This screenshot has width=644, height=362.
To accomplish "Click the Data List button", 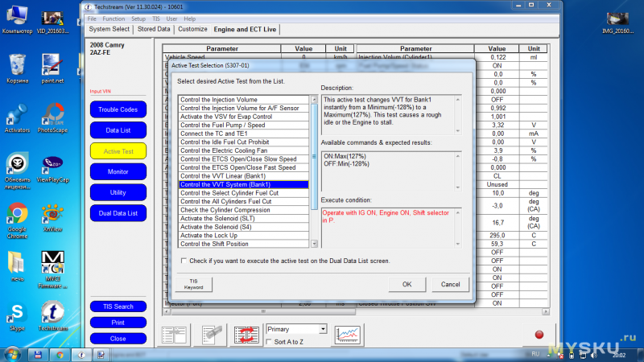I will [118, 130].
